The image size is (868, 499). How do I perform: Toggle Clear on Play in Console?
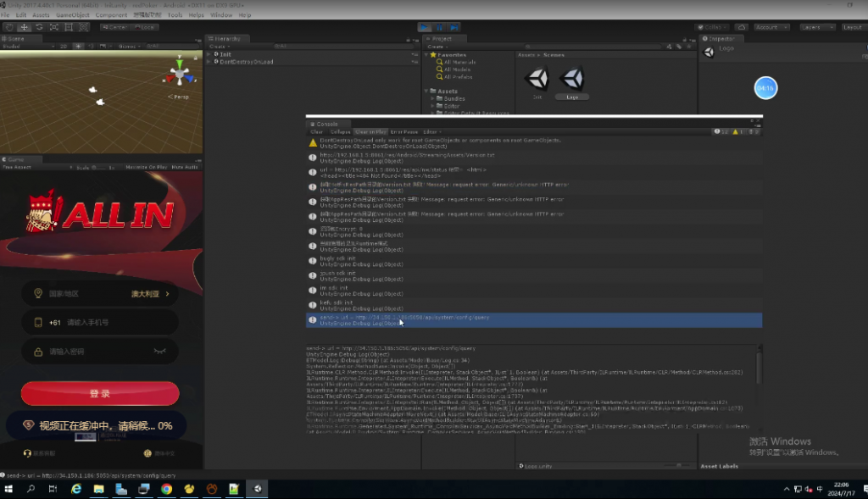click(371, 132)
